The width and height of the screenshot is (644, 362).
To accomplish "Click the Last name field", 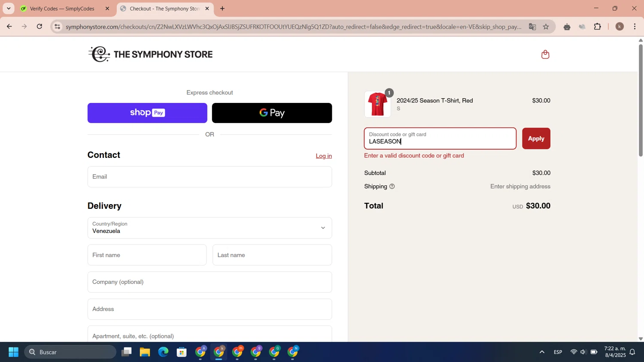I will pos(272,255).
